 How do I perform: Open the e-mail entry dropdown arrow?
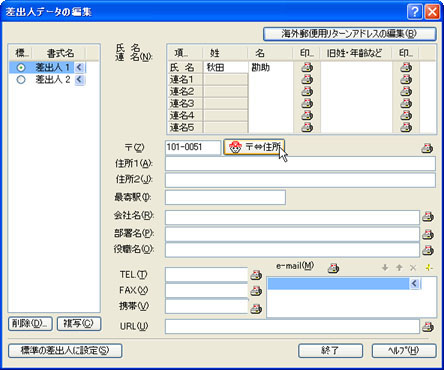pyautogui.click(x=414, y=284)
